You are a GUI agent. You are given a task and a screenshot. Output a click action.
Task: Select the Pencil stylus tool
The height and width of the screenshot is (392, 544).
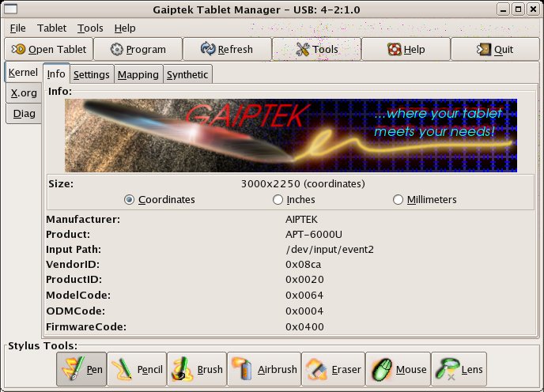(137, 369)
